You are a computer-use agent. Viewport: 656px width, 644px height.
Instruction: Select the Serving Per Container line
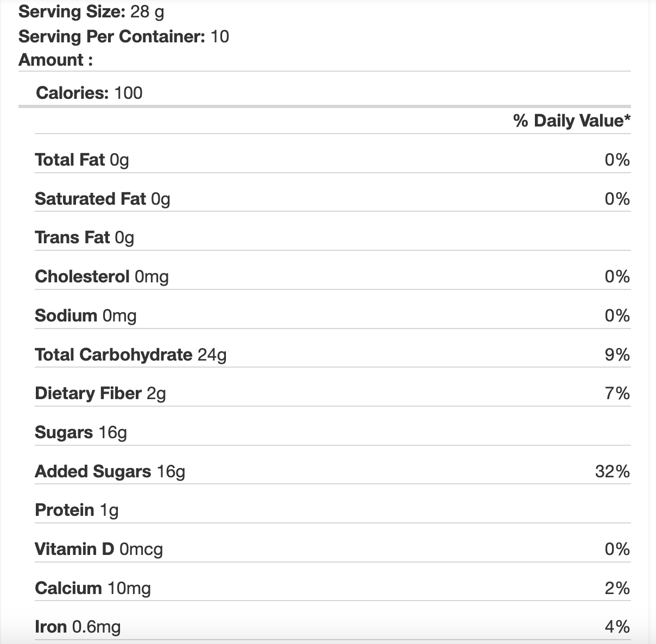coord(123,36)
